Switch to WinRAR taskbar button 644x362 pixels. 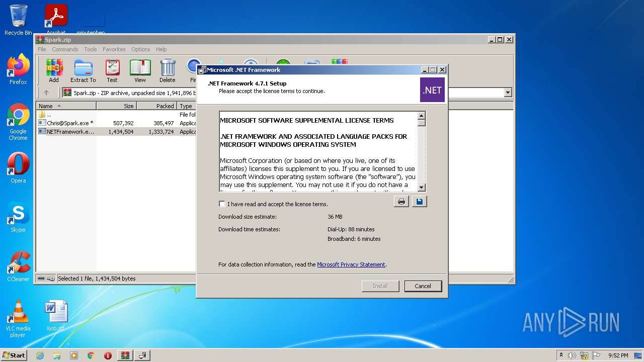[x=125, y=355]
